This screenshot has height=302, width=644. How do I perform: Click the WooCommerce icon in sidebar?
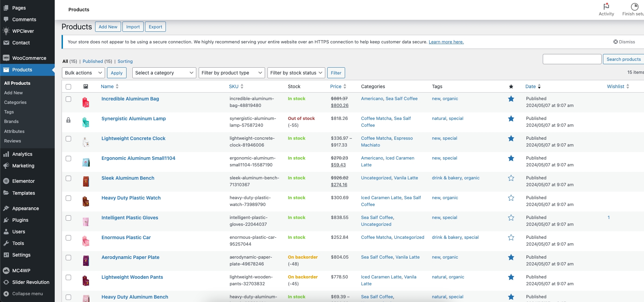click(6, 58)
